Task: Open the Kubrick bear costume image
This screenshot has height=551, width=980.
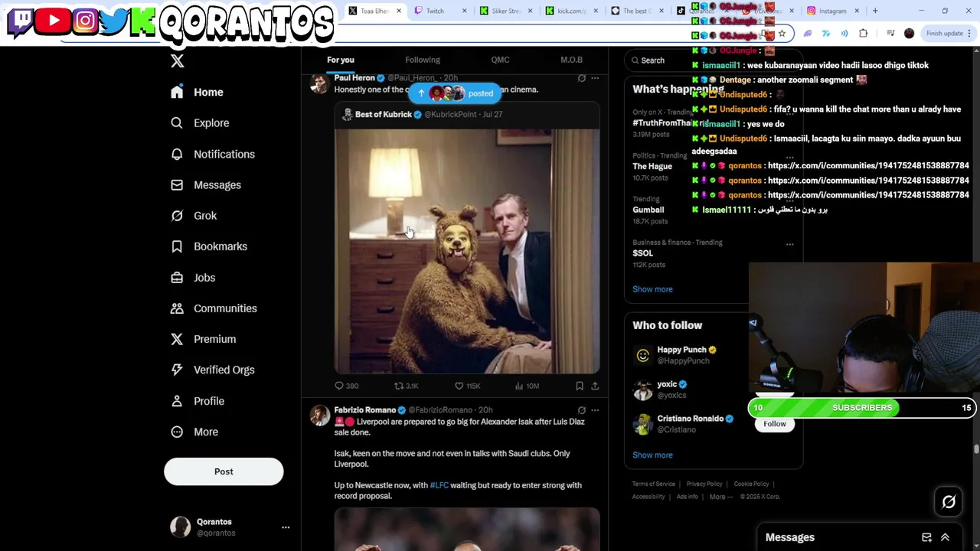Action: pos(467,251)
